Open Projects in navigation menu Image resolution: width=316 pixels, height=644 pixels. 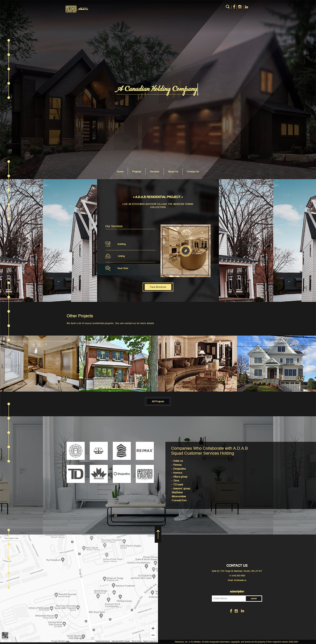point(136,172)
